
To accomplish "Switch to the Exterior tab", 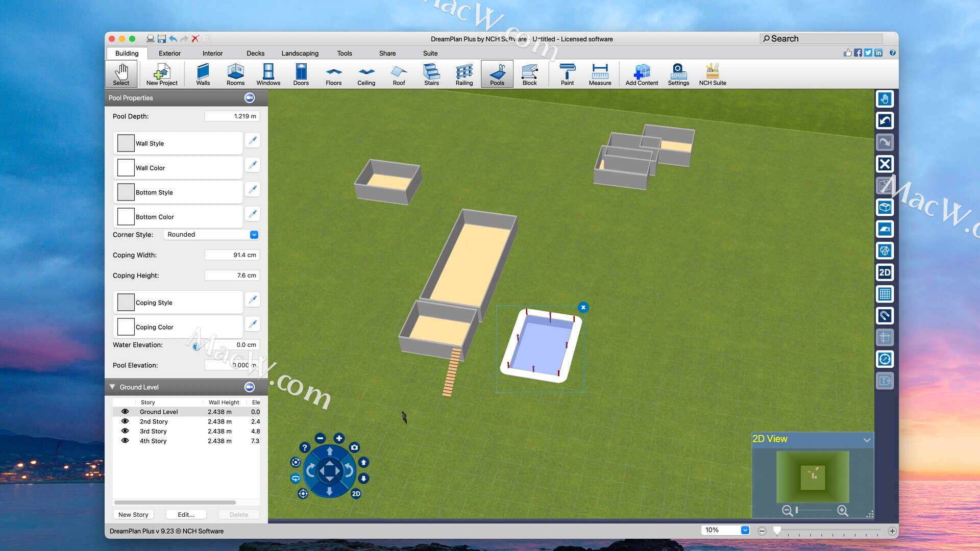I will (x=169, y=53).
